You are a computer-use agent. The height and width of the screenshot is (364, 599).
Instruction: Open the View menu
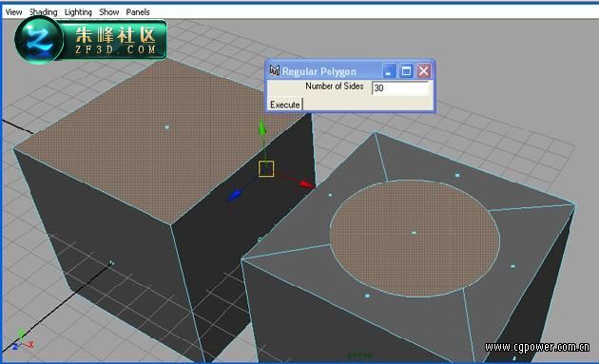point(13,12)
